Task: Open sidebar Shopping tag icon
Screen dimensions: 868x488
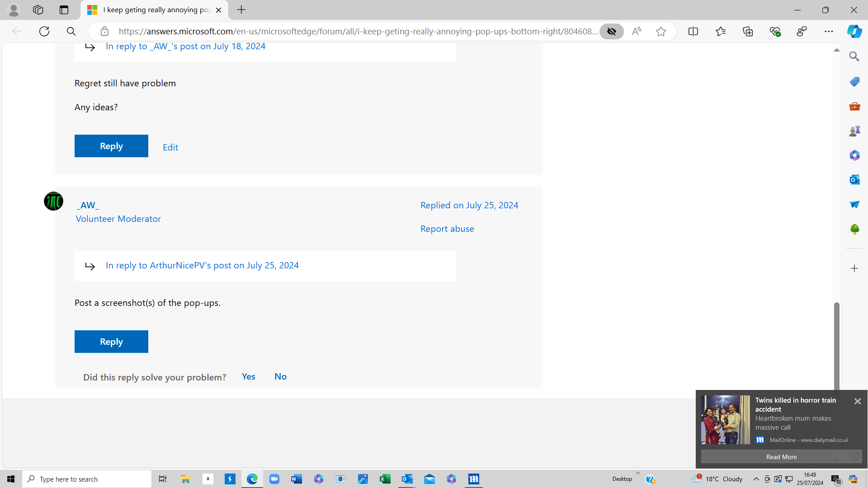Action: click(854, 81)
